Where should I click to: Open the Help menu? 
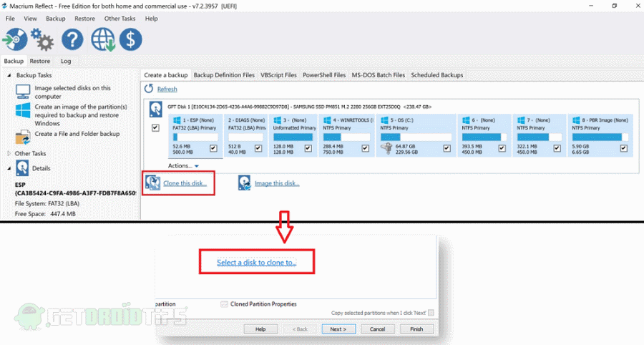151,19
